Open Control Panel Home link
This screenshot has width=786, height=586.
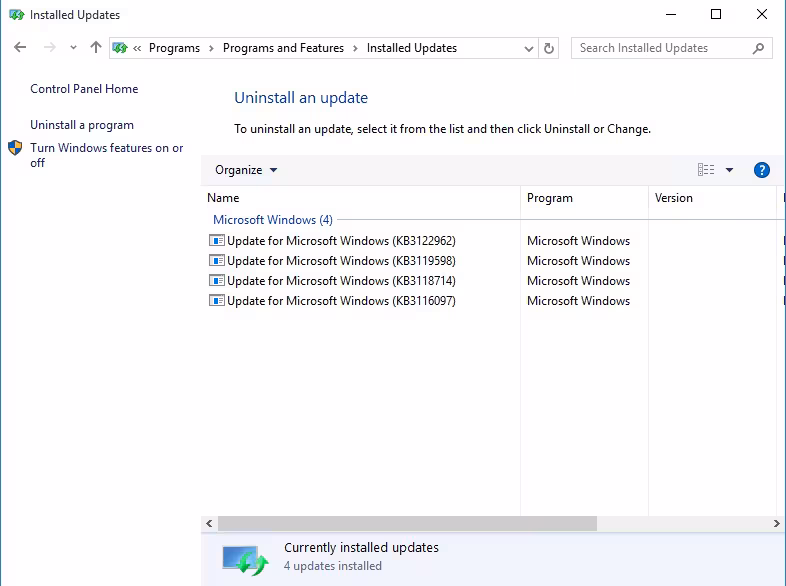pos(84,89)
